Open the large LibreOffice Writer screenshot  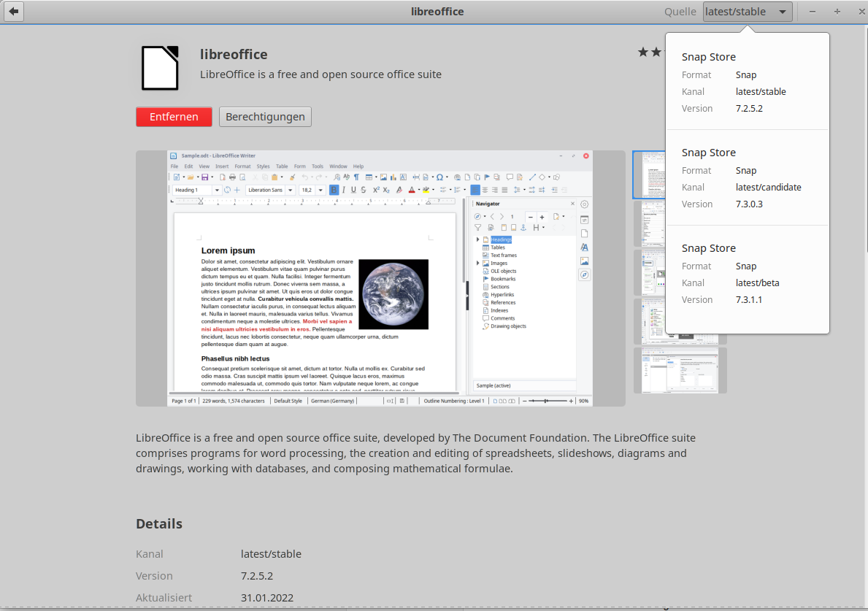(x=380, y=278)
